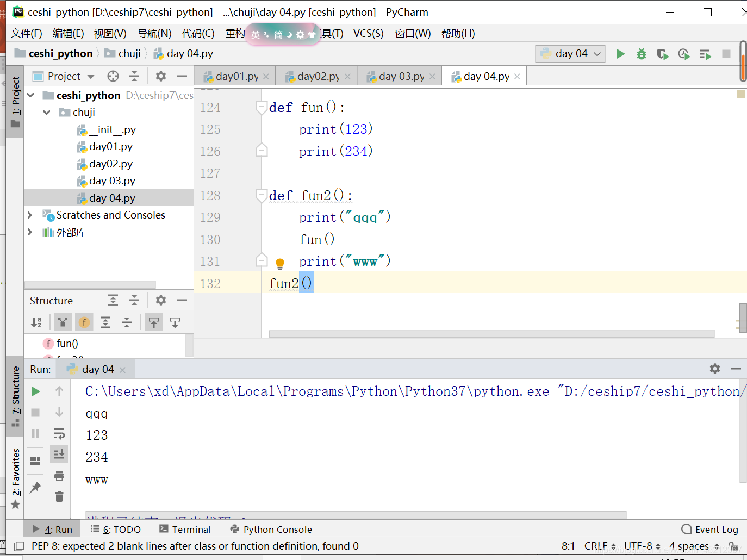The width and height of the screenshot is (747, 560).
Task: Collapse all in Project panel
Action: (134, 76)
